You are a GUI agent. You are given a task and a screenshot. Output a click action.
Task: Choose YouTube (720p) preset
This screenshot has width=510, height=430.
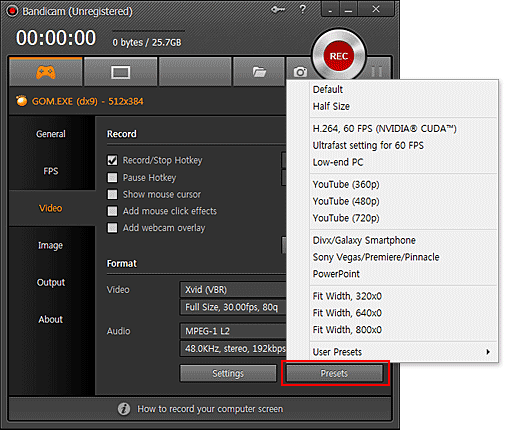click(404, 218)
